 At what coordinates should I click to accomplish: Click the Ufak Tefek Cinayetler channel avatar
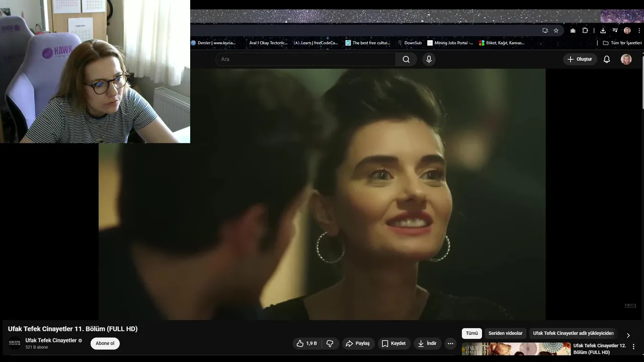tap(15, 343)
